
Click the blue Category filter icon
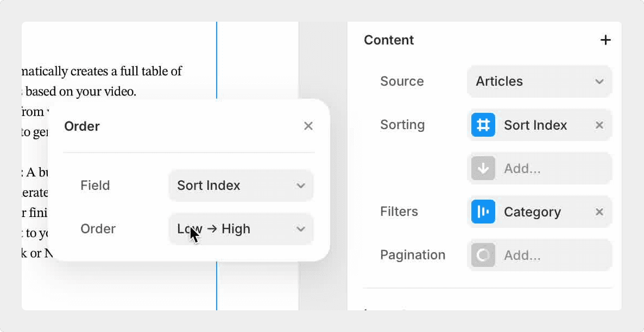(483, 212)
